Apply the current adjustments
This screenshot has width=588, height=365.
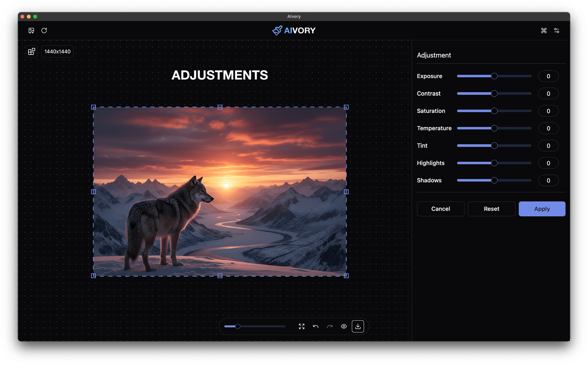tap(542, 209)
